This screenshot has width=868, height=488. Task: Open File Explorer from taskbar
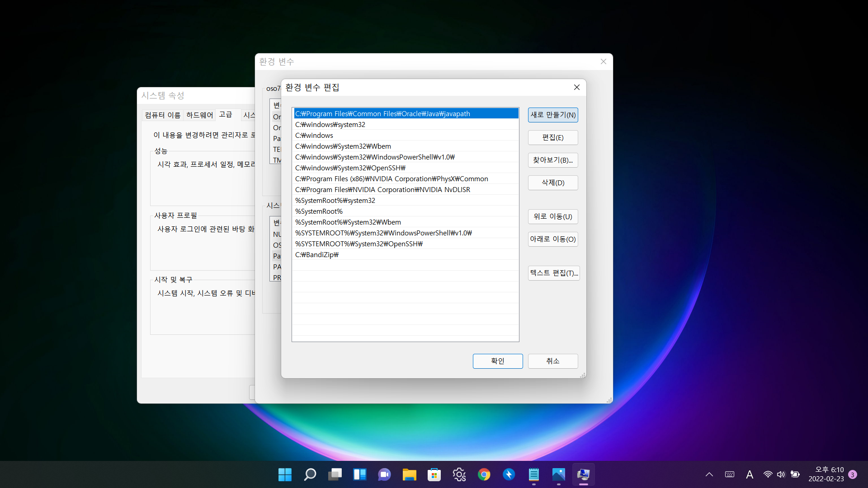(x=410, y=474)
